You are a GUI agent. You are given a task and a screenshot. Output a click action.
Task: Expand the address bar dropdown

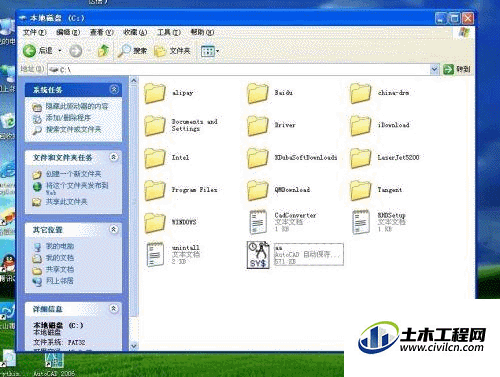coord(434,69)
